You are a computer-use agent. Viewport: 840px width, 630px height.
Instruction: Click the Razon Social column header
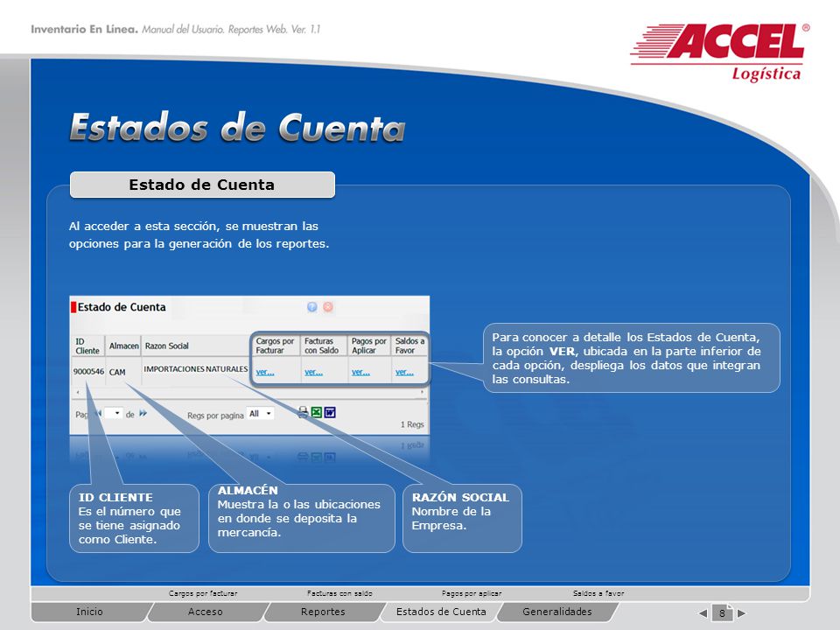[x=195, y=346]
